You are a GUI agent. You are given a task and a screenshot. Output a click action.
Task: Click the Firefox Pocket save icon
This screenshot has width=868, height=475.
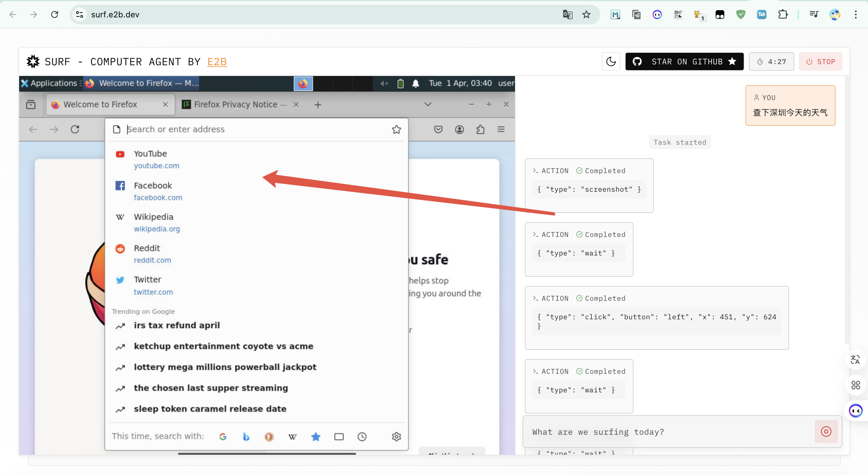[x=438, y=129]
